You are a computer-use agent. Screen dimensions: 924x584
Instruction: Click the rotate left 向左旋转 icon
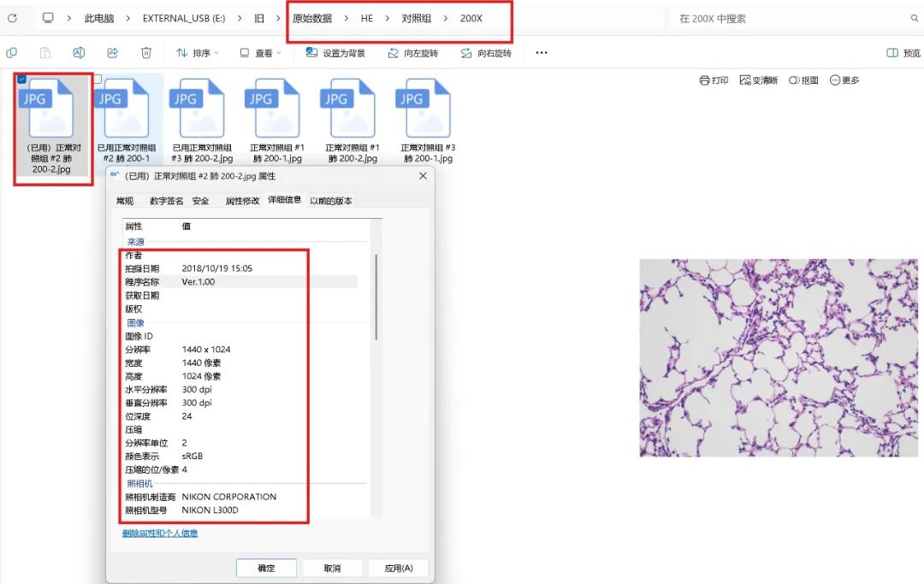393,53
